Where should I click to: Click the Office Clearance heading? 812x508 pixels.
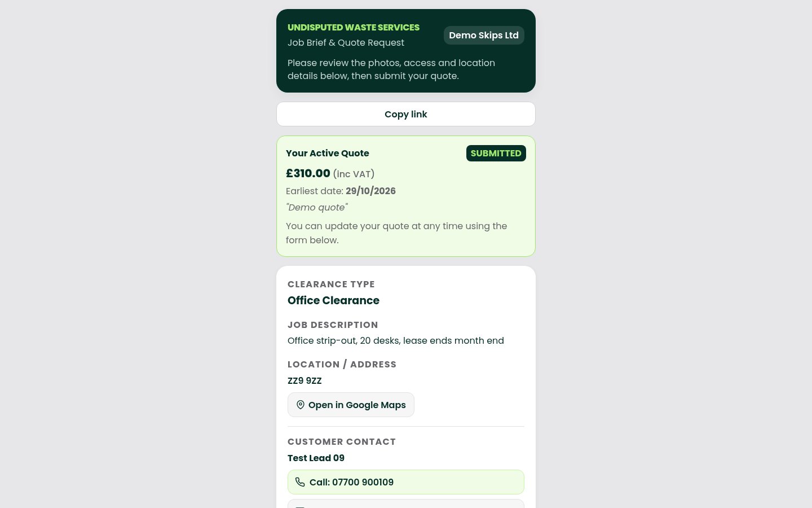pyautogui.click(x=333, y=300)
